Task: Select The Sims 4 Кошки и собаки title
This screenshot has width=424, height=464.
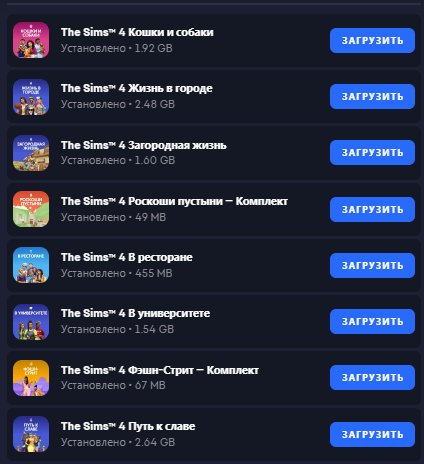Action: [137, 32]
